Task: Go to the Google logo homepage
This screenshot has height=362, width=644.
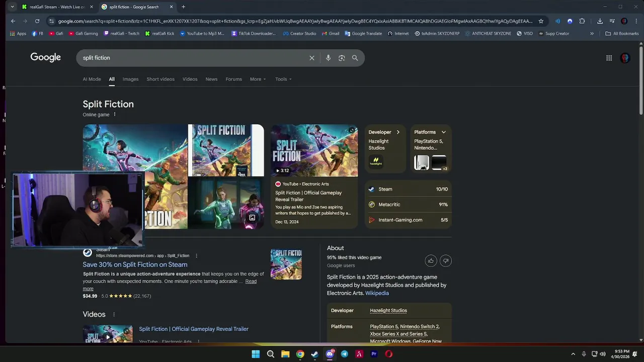Action: tap(45, 57)
